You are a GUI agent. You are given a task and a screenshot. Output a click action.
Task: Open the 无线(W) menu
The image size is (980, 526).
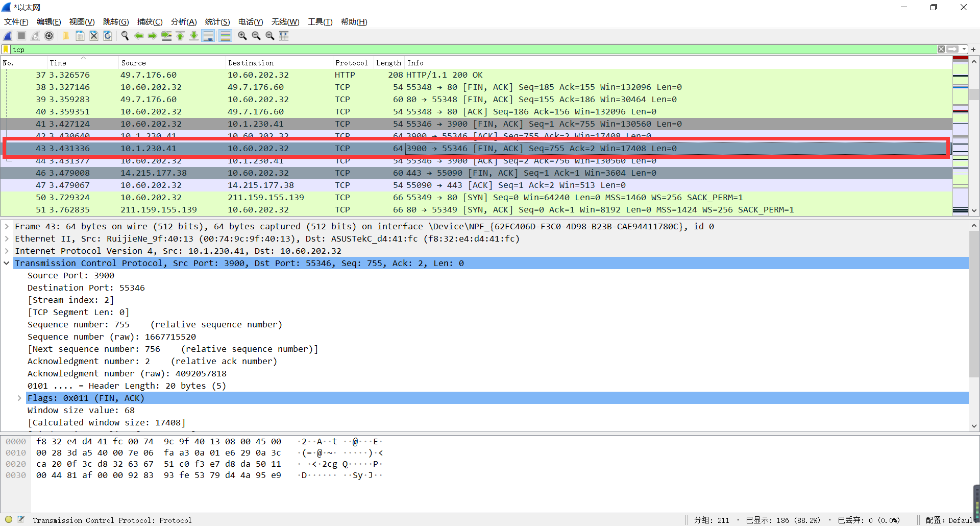[x=285, y=22]
